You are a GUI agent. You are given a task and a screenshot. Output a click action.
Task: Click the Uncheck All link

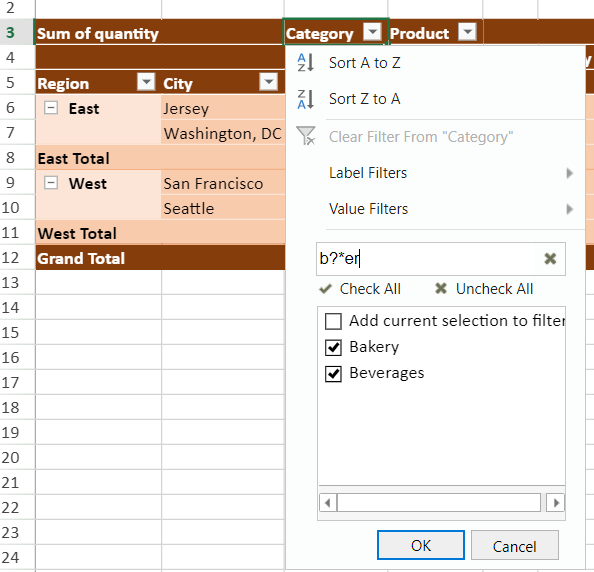494,289
